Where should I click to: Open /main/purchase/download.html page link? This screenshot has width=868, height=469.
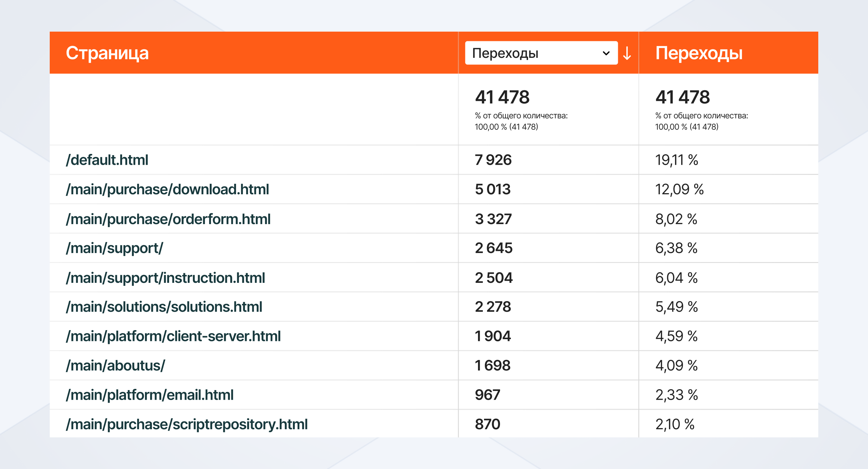coord(168,189)
